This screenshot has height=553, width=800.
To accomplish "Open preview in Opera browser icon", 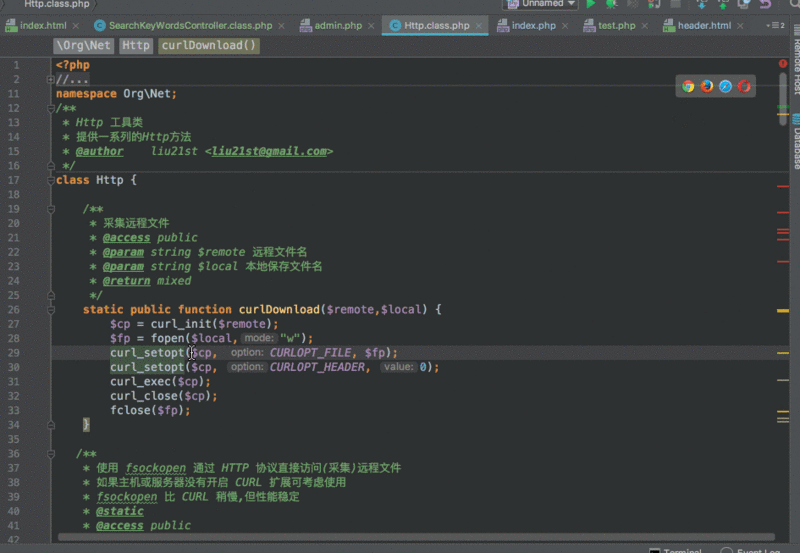I will pyautogui.click(x=744, y=86).
